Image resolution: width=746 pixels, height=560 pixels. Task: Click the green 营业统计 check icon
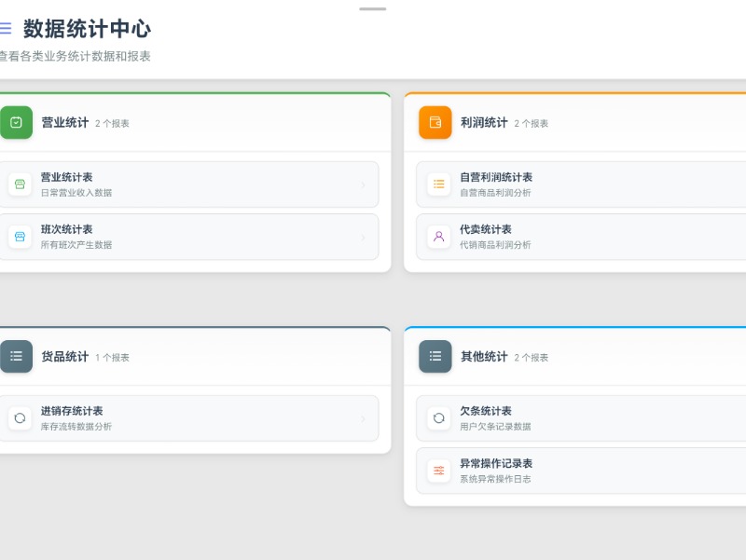[x=16, y=122]
